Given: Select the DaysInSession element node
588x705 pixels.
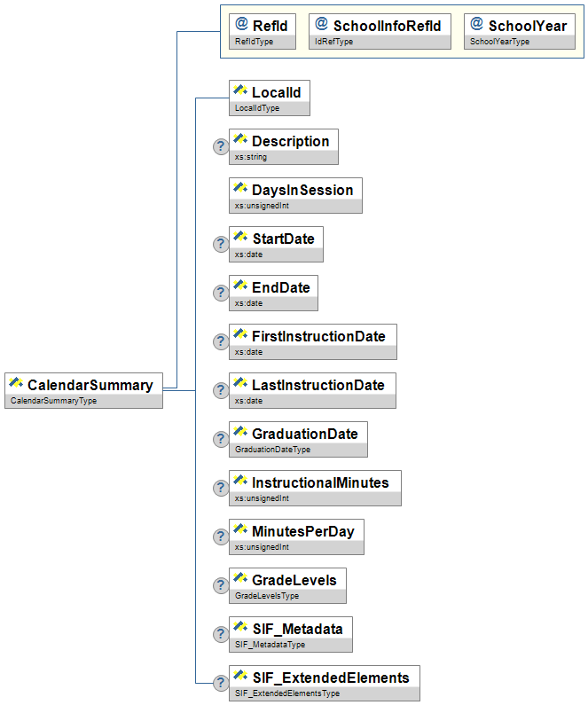Looking at the screenshot, I should 295,195.
